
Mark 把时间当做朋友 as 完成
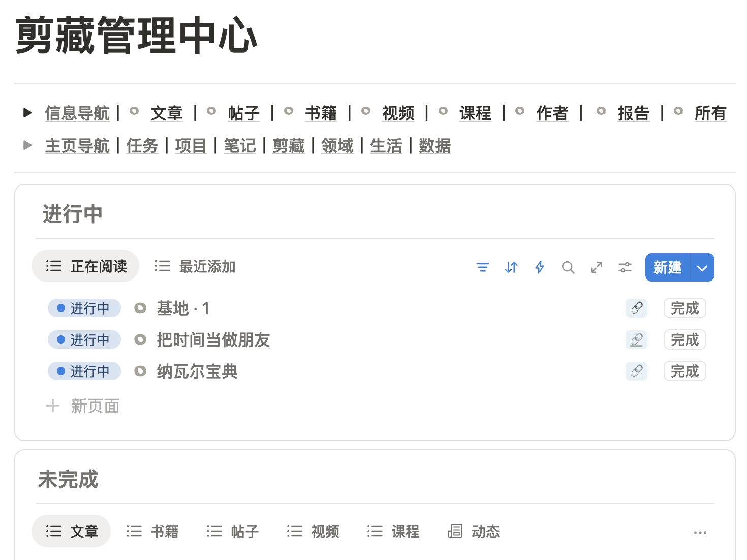[684, 340]
